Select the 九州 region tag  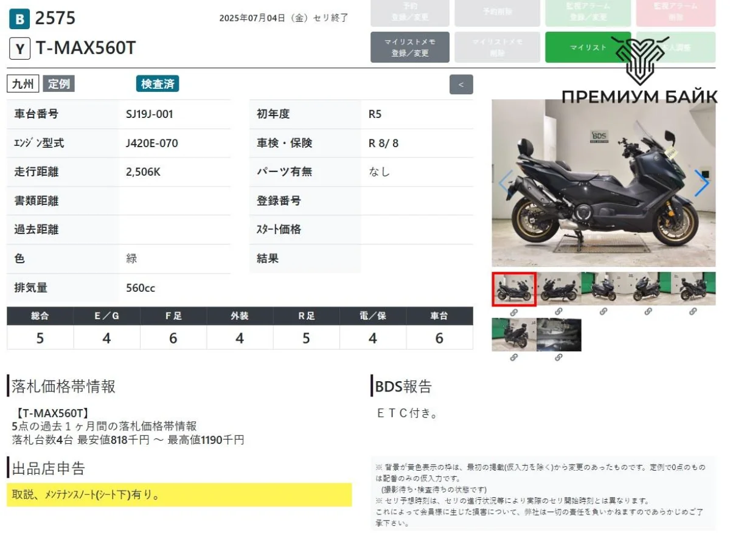(23, 84)
